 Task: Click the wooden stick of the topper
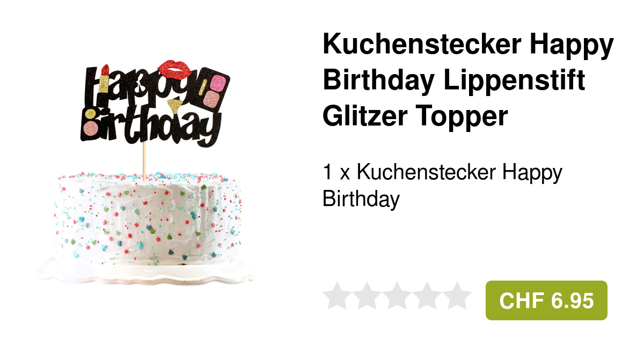point(144,161)
